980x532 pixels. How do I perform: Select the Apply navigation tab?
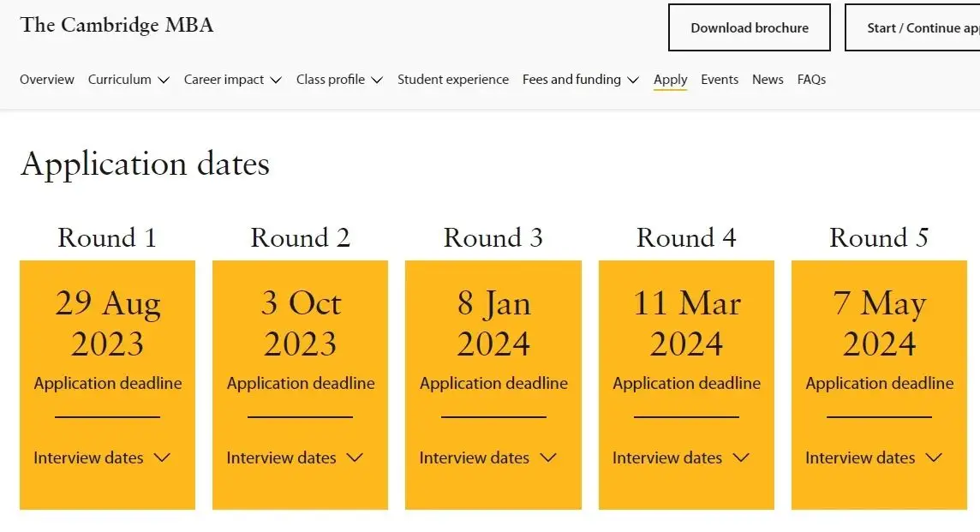click(x=670, y=80)
